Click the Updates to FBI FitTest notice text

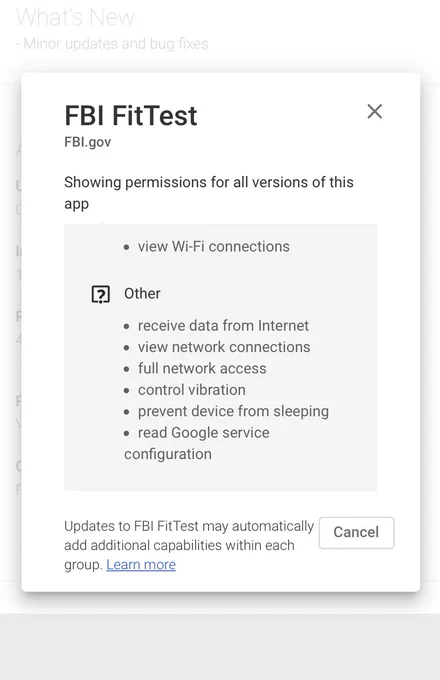189,545
